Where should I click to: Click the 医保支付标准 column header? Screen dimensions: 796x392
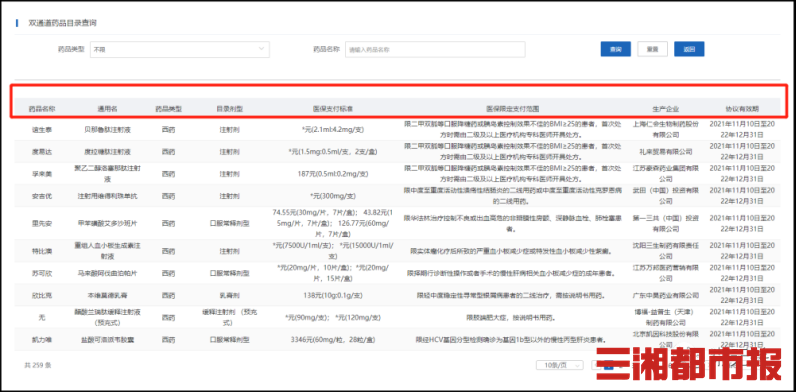[x=333, y=109]
